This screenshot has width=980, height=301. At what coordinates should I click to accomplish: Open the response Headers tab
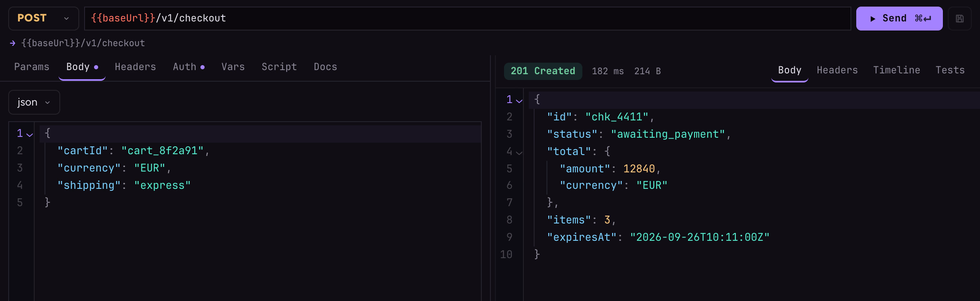[x=837, y=70]
